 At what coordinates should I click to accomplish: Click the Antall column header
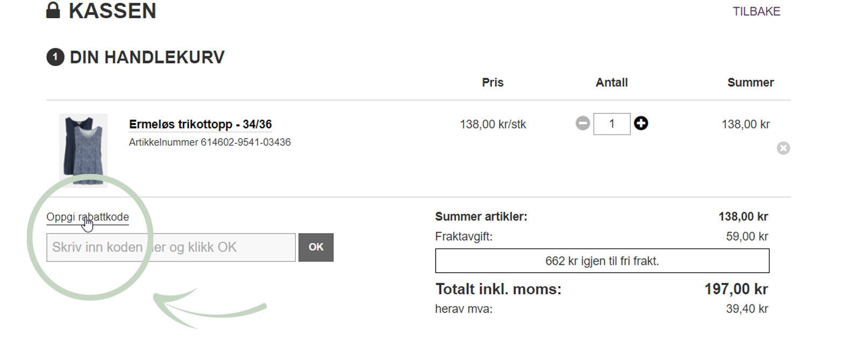[611, 83]
